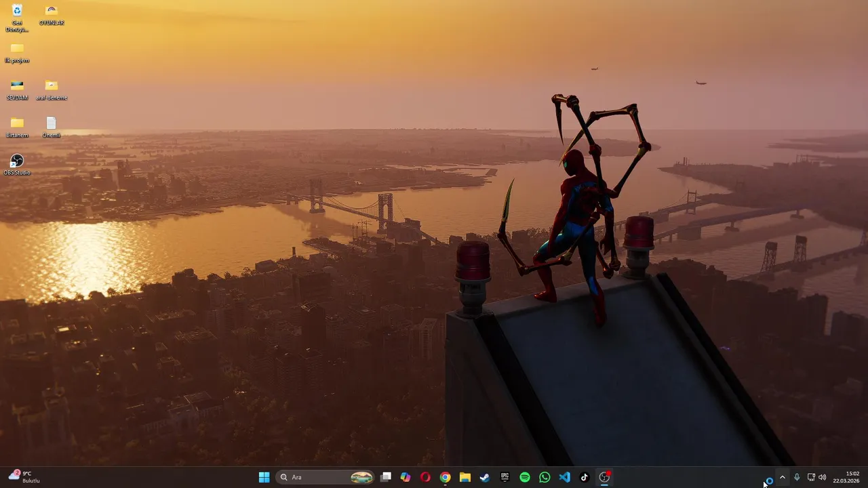Open Steam from the taskbar
868x488 pixels.
(485, 477)
